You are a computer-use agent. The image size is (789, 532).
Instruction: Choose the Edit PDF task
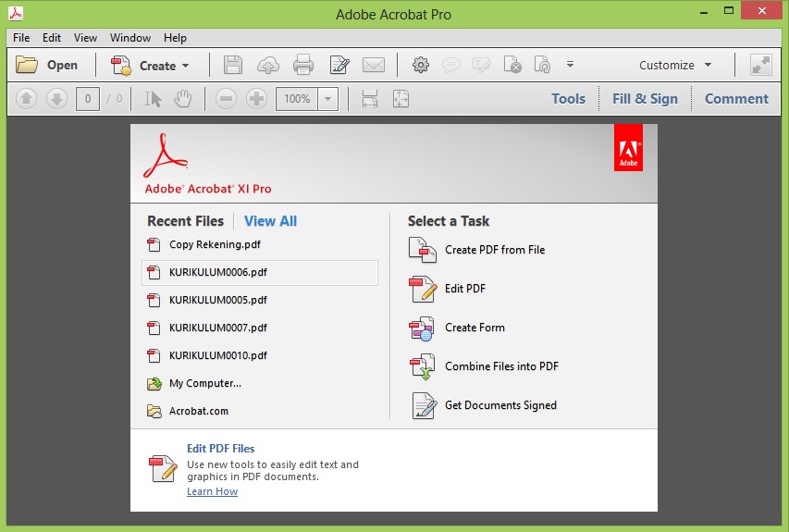click(x=465, y=289)
